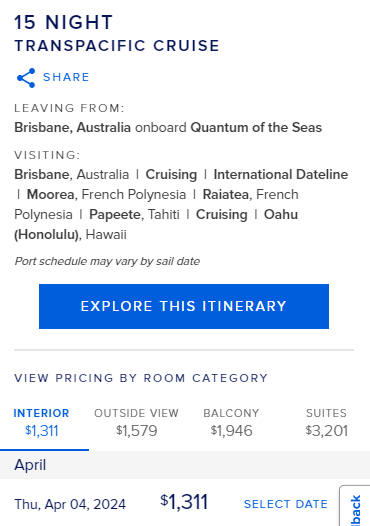Switch to Outside View pricing tab

tap(136, 423)
